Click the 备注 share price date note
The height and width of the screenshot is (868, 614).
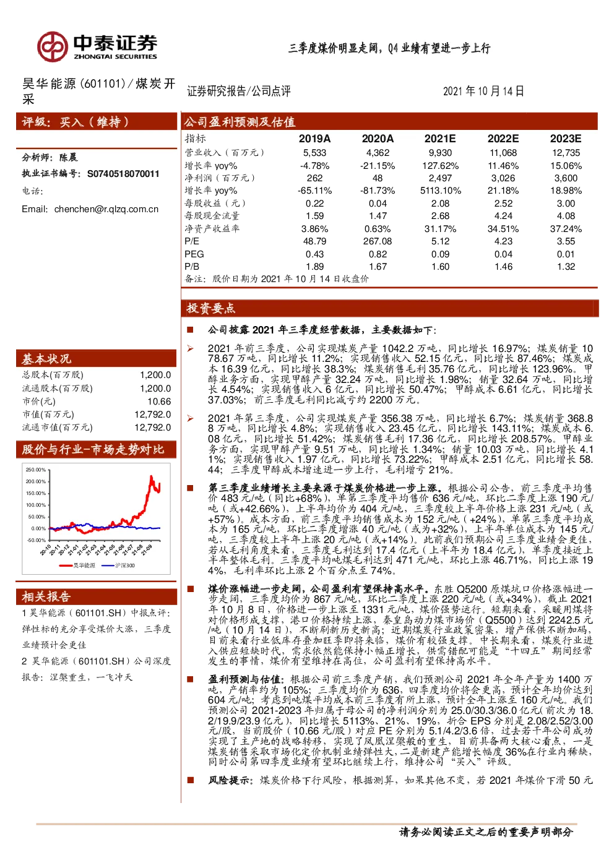277,279
